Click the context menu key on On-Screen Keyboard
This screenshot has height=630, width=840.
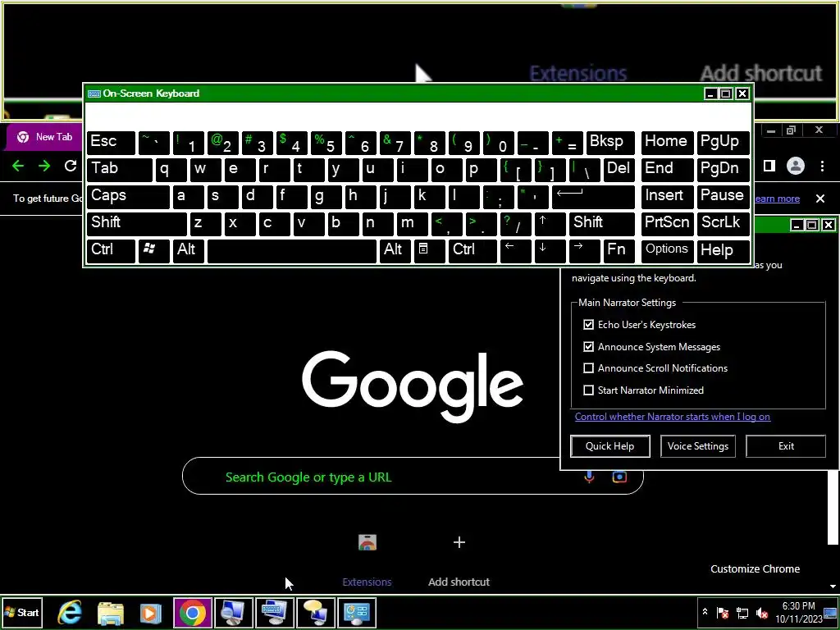click(429, 251)
